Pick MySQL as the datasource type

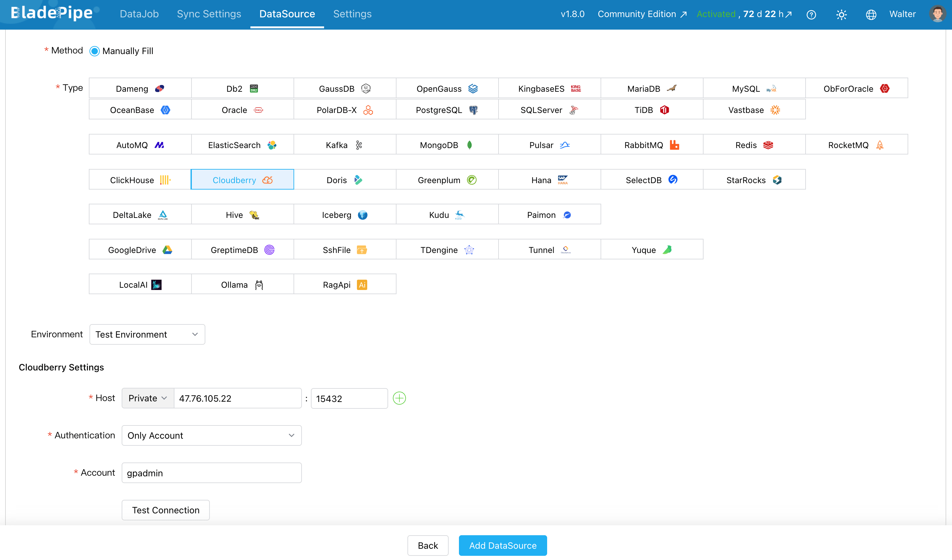(x=754, y=89)
